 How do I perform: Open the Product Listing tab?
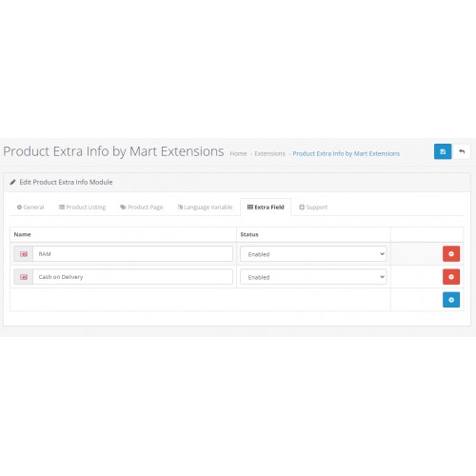(82, 208)
